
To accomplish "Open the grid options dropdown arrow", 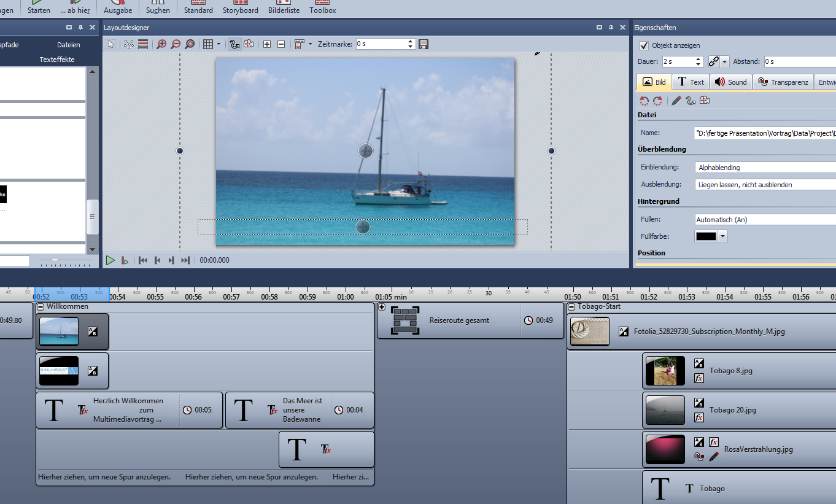I will click(x=219, y=44).
